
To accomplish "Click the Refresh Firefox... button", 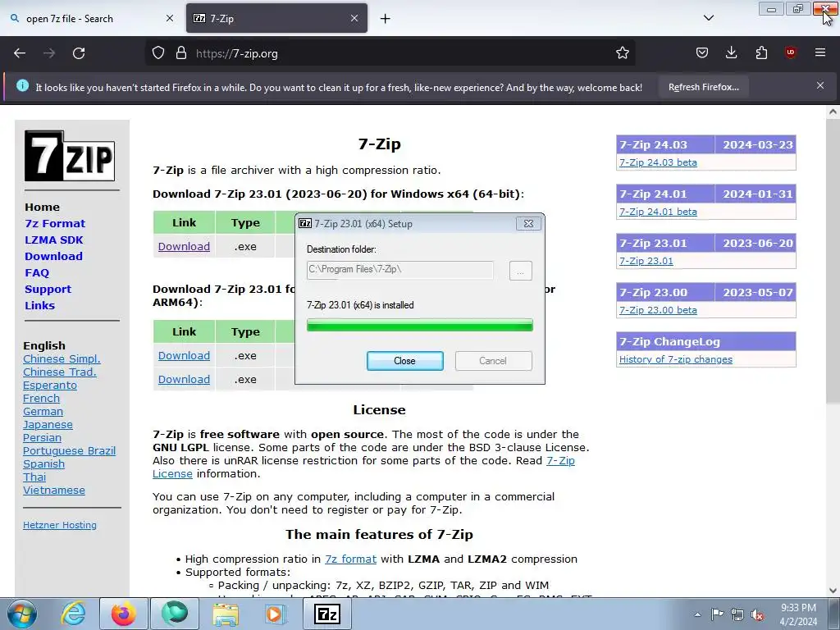I will pyautogui.click(x=703, y=87).
